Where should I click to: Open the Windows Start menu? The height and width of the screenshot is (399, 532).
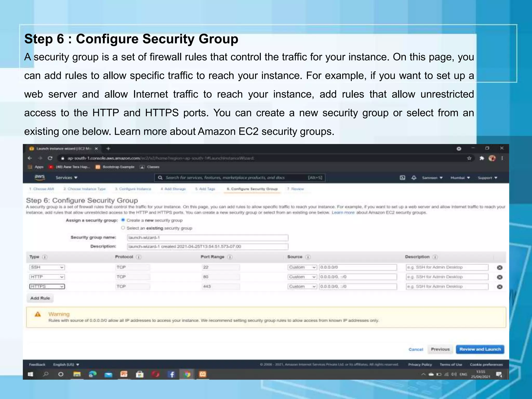30,374
